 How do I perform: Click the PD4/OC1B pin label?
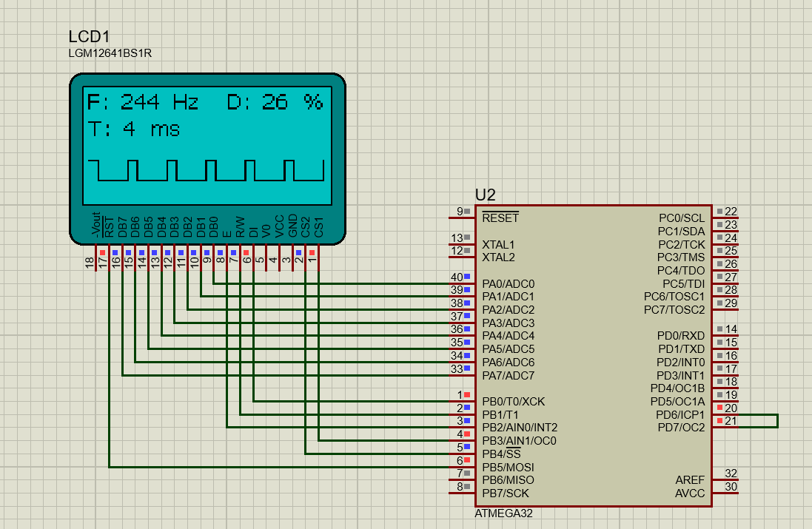click(x=677, y=388)
